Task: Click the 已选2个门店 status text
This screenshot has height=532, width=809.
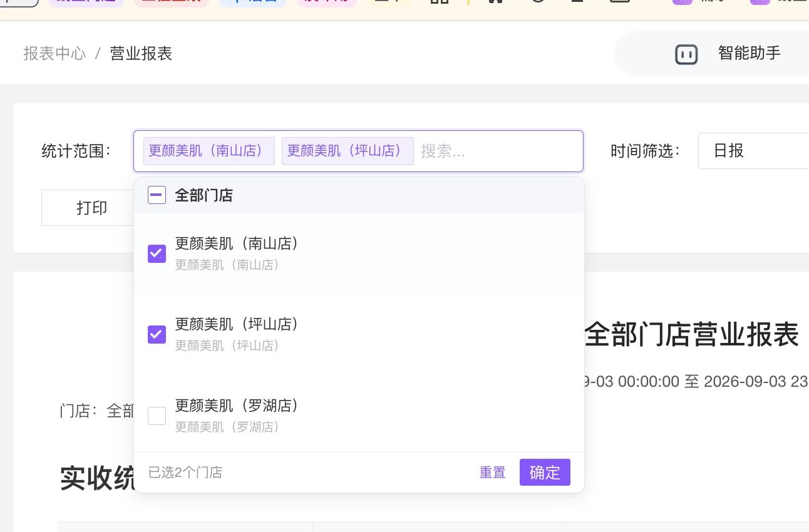Action: (x=185, y=473)
